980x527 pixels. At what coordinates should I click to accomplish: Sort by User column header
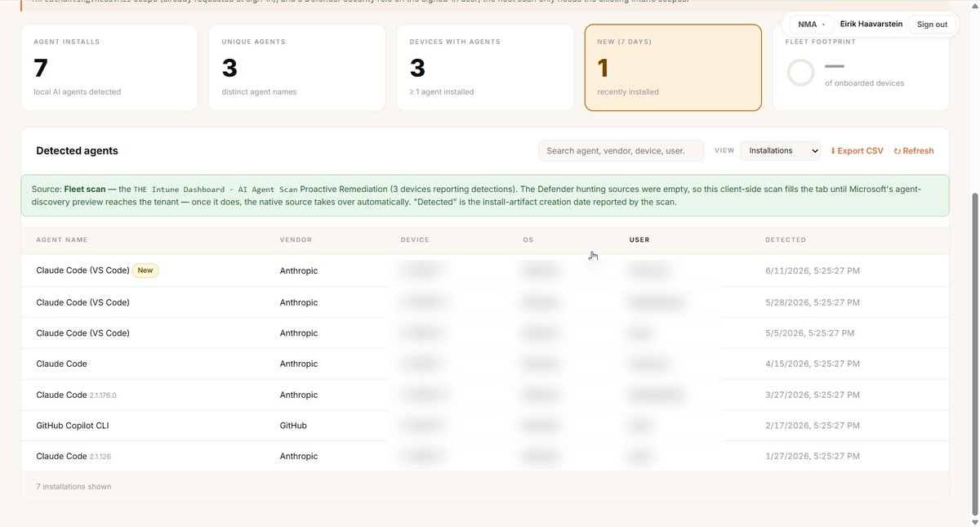point(639,240)
